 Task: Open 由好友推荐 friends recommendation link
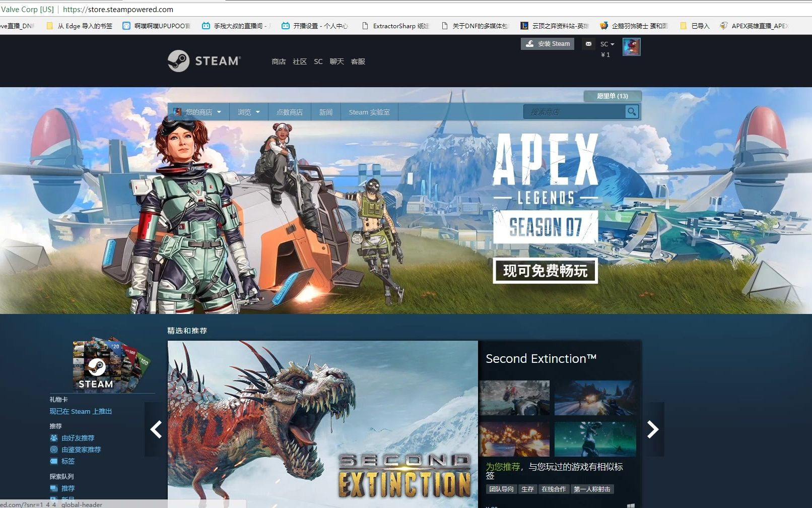pyautogui.click(x=78, y=438)
